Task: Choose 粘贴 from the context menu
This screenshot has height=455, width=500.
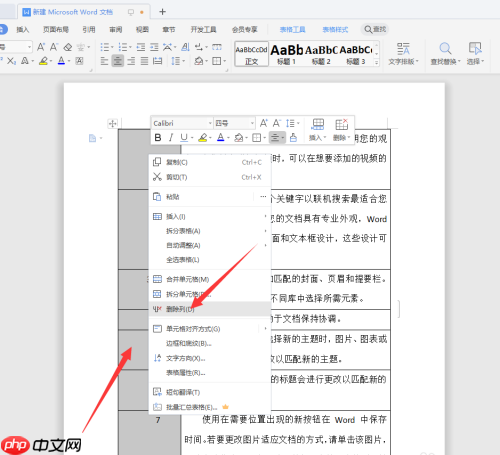Action: point(202,197)
